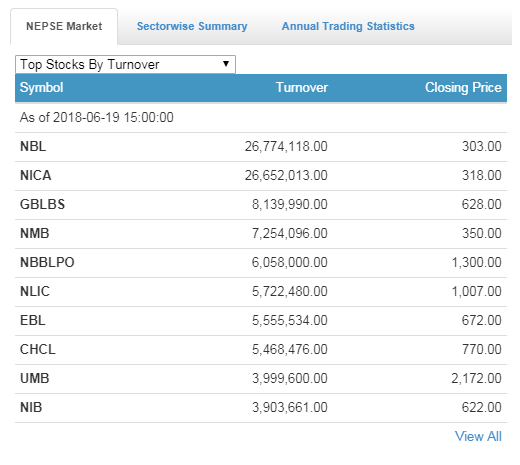Click the EBL symbol
Image resolution: width=520 pixels, height=465 pixels.
(x=33, y=320)
